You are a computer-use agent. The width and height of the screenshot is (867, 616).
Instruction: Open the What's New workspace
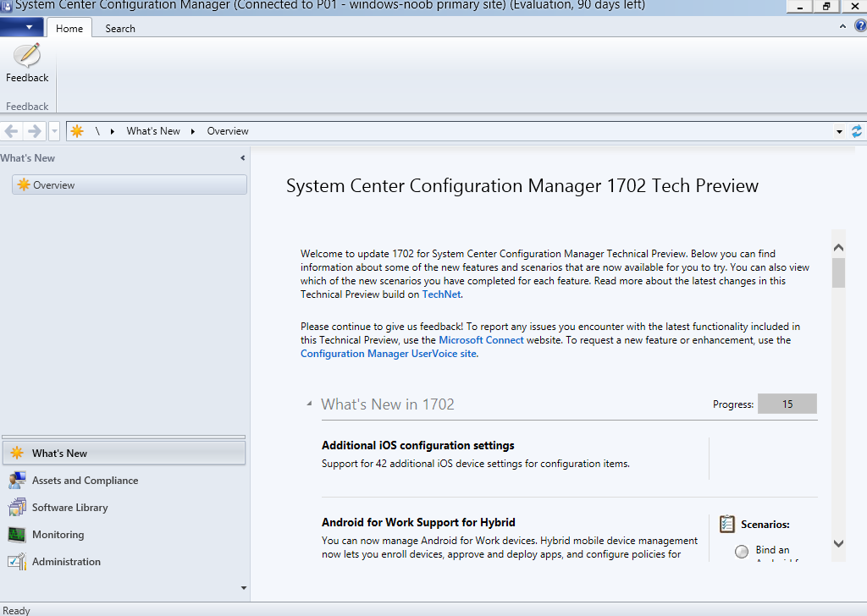124,453
